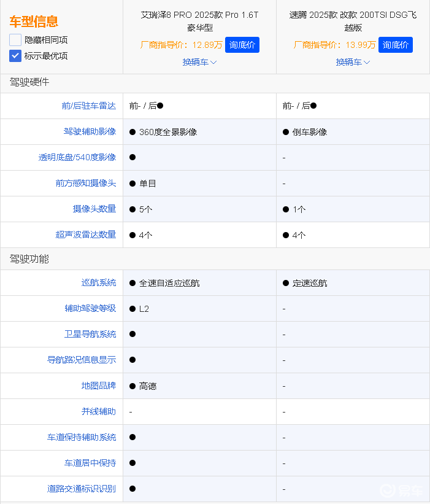Open the 巡航系统 parameter link
The height and width of the screenshot is (504, 430).
(99, 282)
